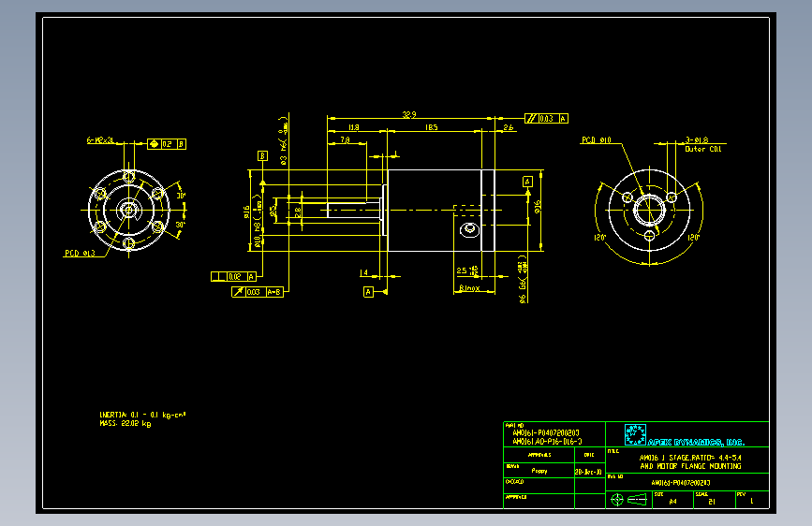Select the 2.5 toleranced dimension text
Viewport: 812px width, 526px height.
(x=467, y=270)
